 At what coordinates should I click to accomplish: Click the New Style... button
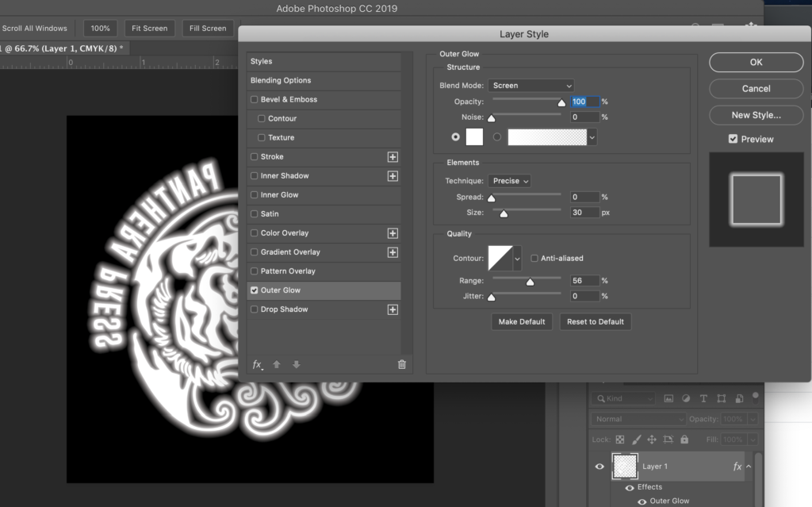pos(756,115)
